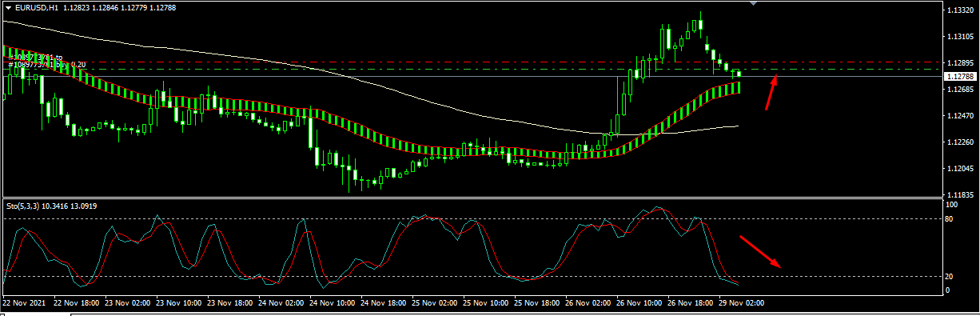Click price scale value 1.12470
The image size is (980, 316).
click(959, 116)
